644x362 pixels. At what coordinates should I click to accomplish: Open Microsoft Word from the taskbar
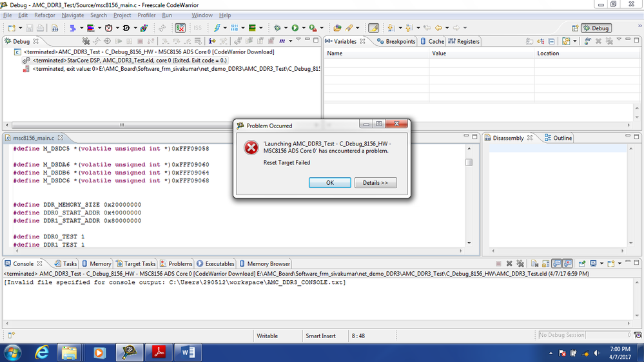coord(188,352)
